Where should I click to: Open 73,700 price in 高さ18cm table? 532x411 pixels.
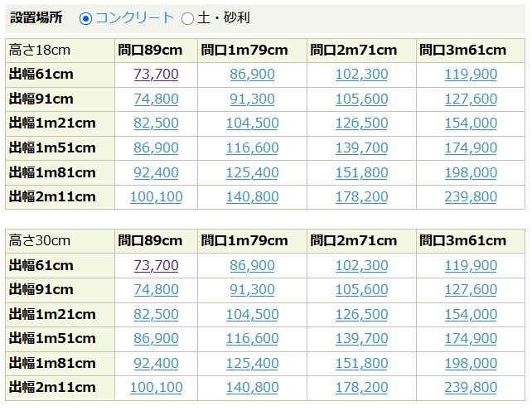tap(156, 74)
